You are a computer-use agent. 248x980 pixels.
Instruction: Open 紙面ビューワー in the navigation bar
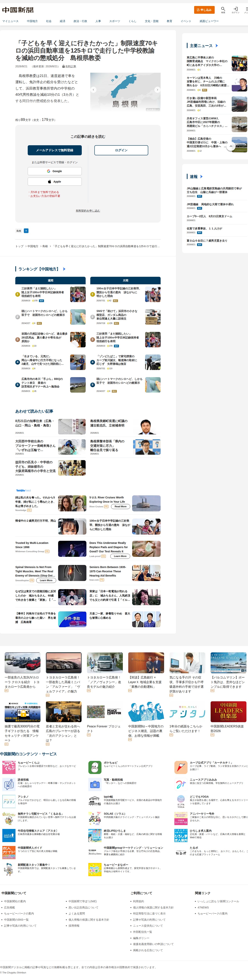(x=209, y=21)
